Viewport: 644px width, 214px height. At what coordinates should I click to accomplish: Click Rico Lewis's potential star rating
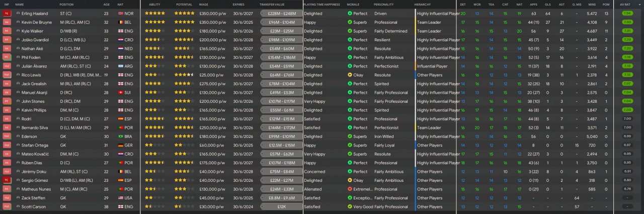pyautogui.click(x=184, y=75)
